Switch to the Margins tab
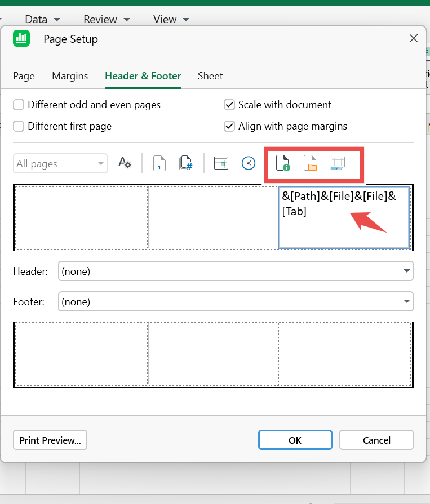 coord(70,76)
